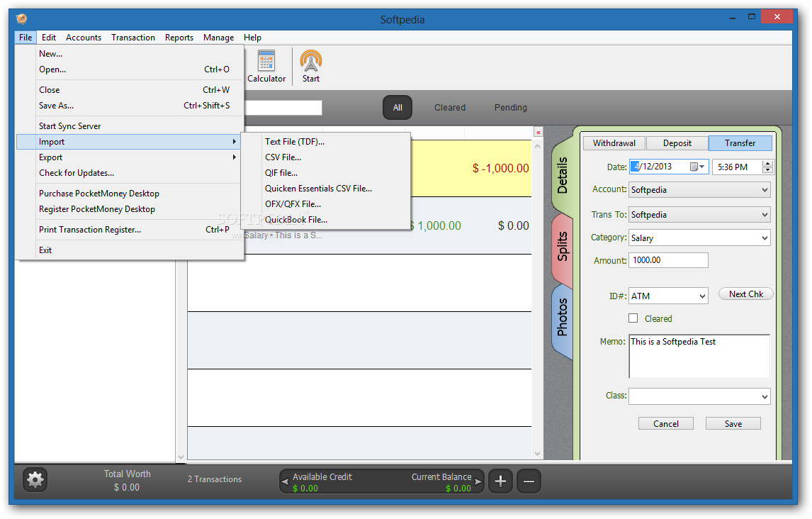Select the Deposit transaction type
Viewport: 812px width, 519px height.
click(677, 143)
